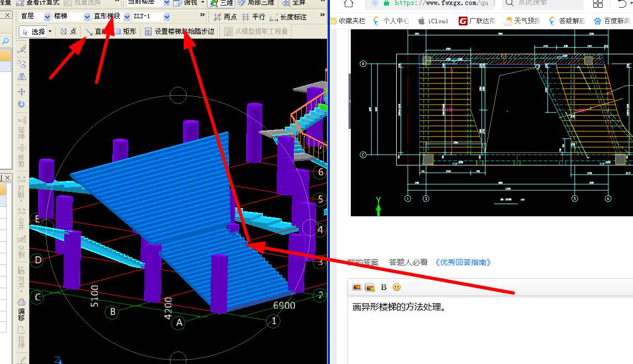Open the iCloud bookmark
Screen dimensions: 633x364
433,20
